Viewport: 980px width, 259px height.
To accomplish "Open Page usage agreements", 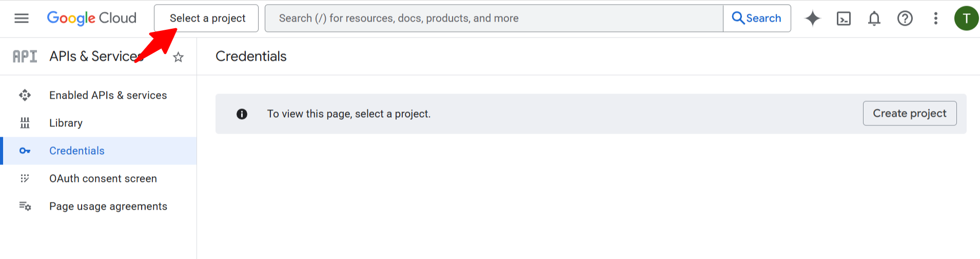I will (x=108, y=206).
